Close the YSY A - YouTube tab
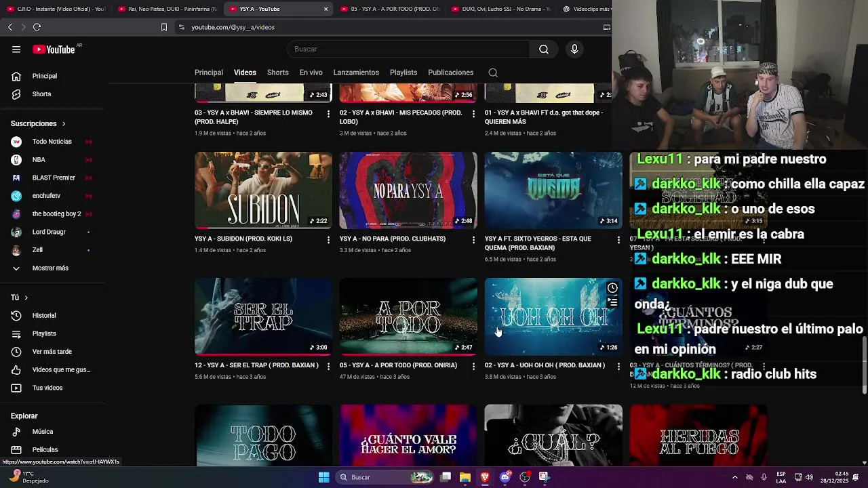The width and height of the screenshot is (868, 488). pyautogui.click(x=325, y=9)
